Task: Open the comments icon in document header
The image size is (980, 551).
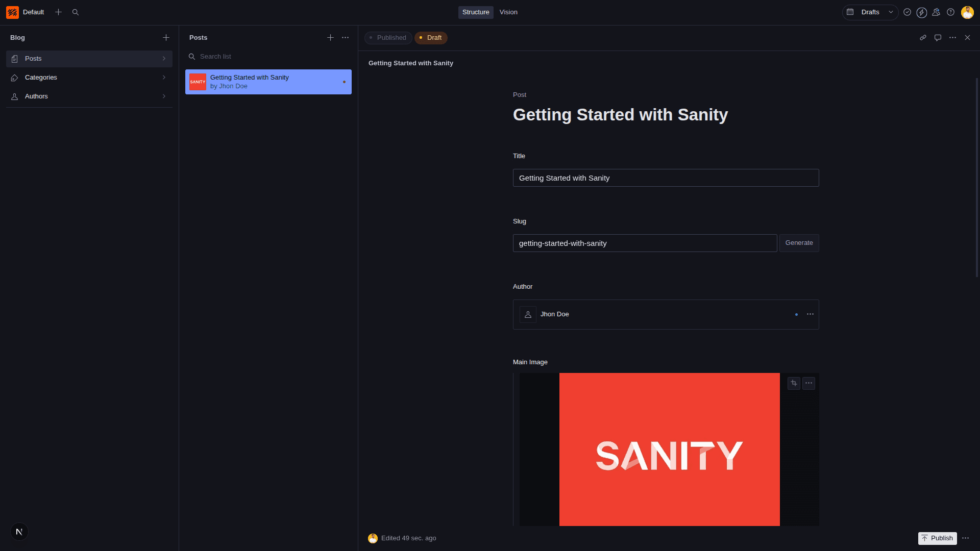Action: point(938,38)
